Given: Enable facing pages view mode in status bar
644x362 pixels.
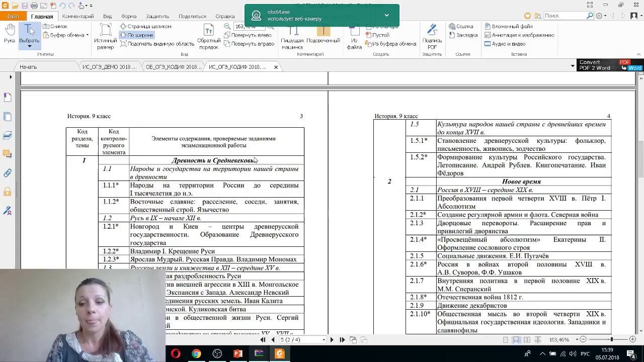Looking at the screenshot, I should 527,340.
